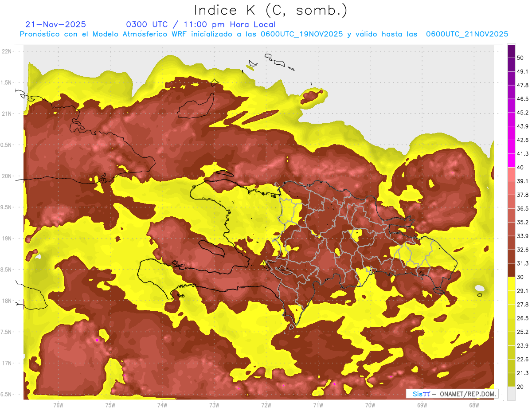Click the colorbar value "26.5"

(522, 318)
